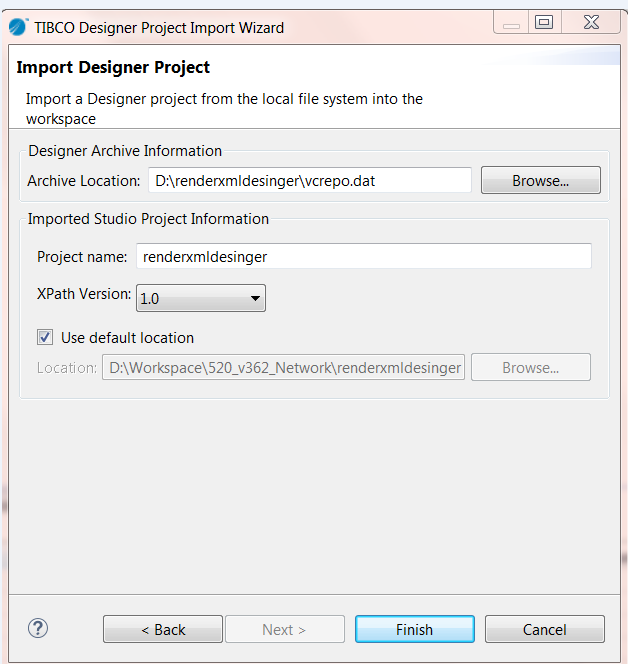Go back with the Back button
This screenshot has width=628, height=664.
pyautogui.click(x=163, y=629)
